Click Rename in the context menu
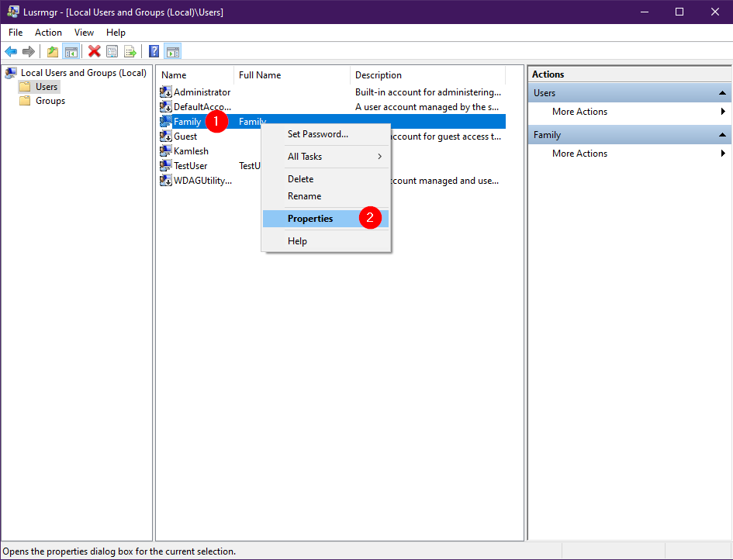Viewport: 733px width, 560px height. pos(304,196)
